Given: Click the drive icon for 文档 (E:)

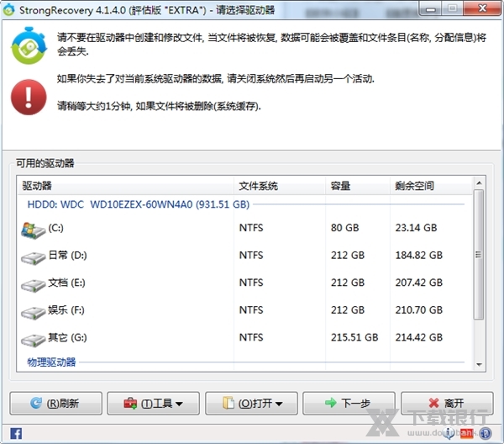Looking at the screenshot, I should pyautogui.click(x=33, y=285).
